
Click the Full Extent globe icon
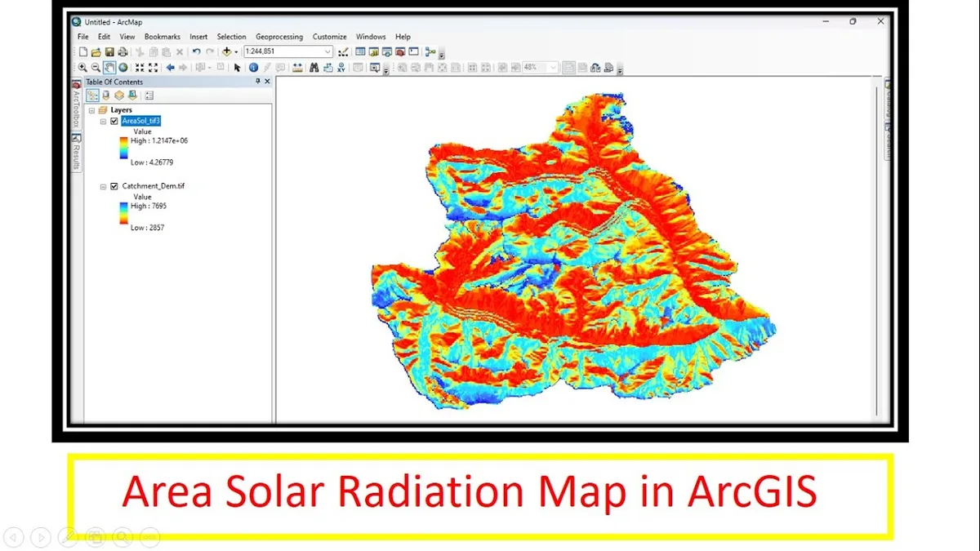122,67
